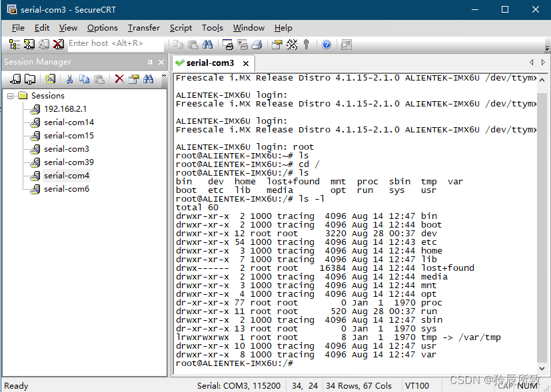Select serial-com3 in the session tree
Viewport: 551px width, 392px height.
tap(67, 149)
